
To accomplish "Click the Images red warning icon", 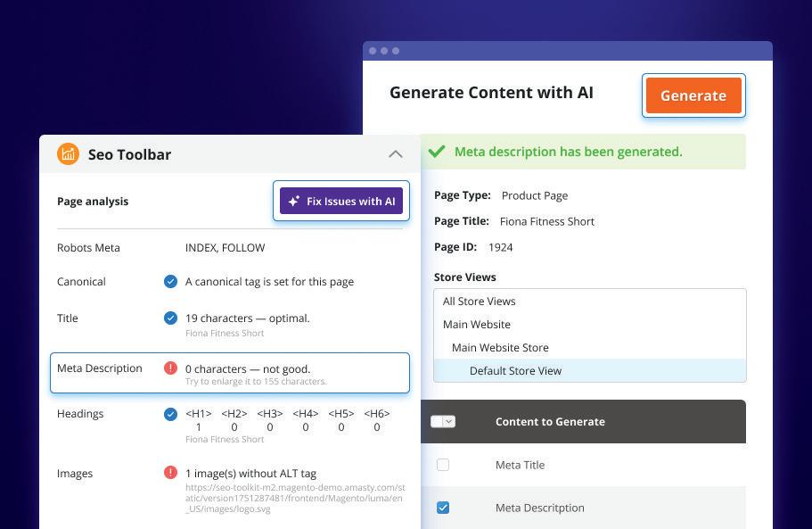I will tap(170, 473).
